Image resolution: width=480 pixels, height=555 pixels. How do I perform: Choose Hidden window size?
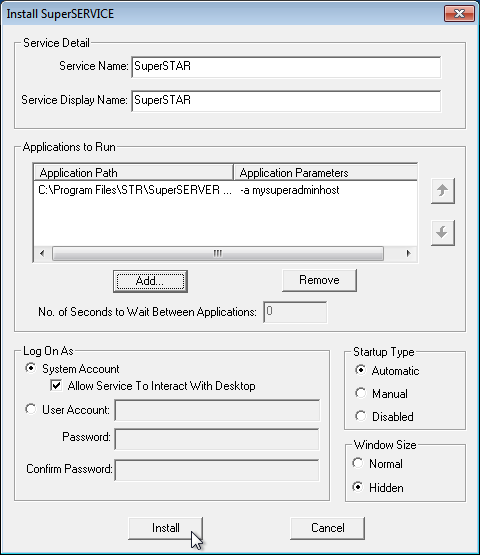(x=358, y=487)
